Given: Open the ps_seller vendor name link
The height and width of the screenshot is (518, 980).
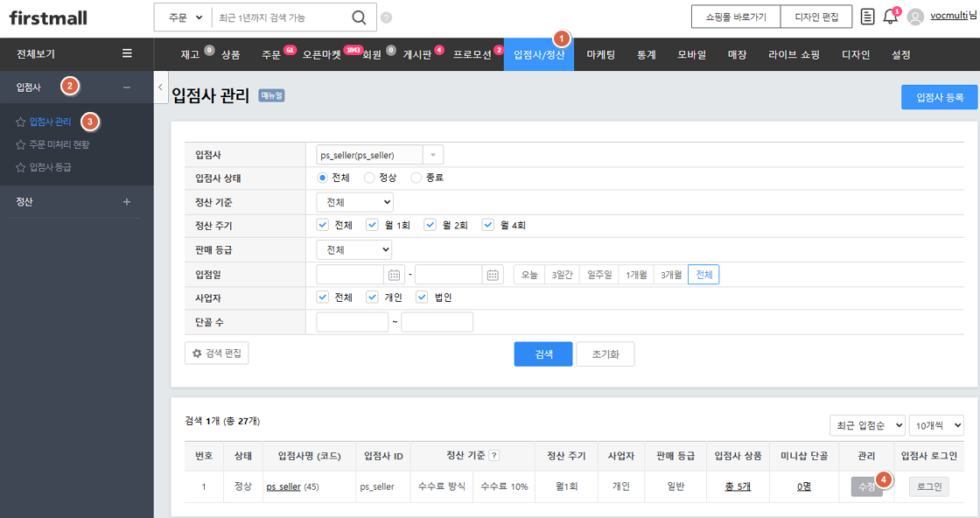Looking at the screenshot, I should (x=283, y=486).
